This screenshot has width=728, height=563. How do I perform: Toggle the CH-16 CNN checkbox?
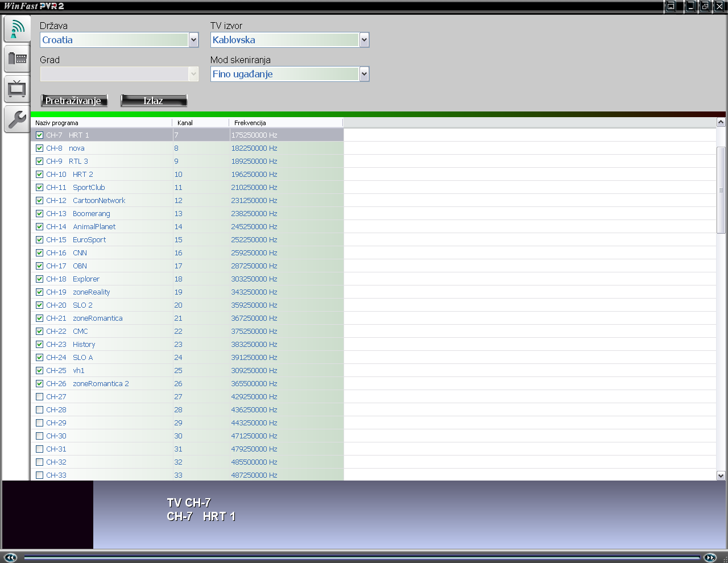(40, 253)
